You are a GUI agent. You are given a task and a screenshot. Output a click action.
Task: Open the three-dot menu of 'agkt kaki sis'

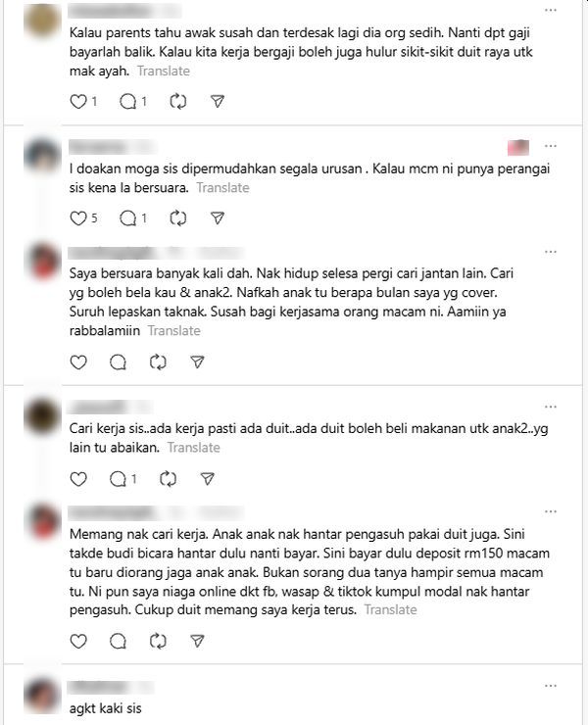[x=551, y=686]
